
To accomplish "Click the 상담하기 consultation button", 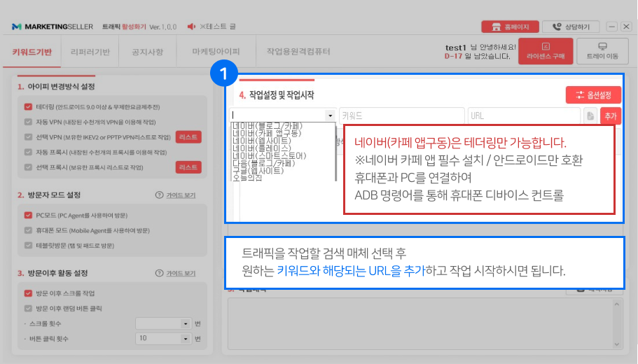I will point(571,27).
